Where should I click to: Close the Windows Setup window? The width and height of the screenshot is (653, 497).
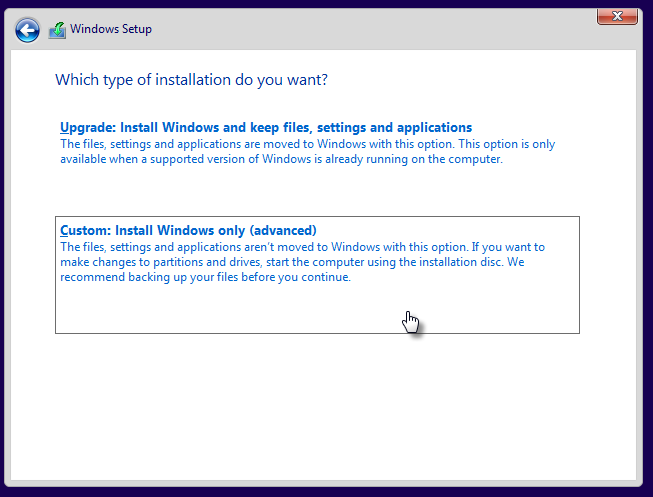click(x=617, y=17)
